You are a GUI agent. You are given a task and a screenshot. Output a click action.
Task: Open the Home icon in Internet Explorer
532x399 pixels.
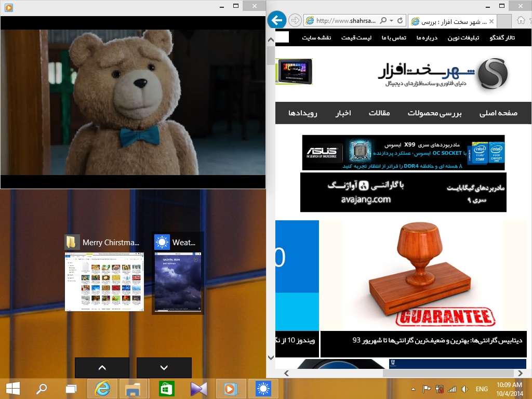521,20
